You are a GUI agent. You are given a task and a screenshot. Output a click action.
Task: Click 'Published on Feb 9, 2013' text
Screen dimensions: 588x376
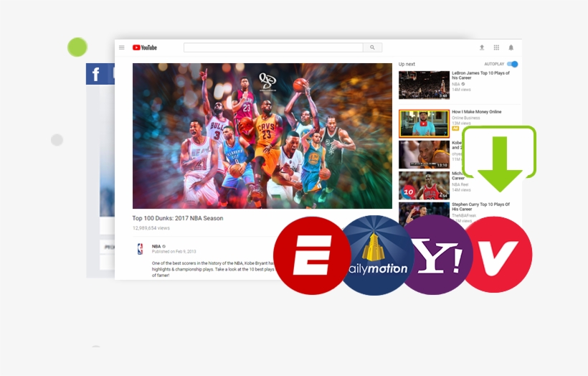[174, 252]
